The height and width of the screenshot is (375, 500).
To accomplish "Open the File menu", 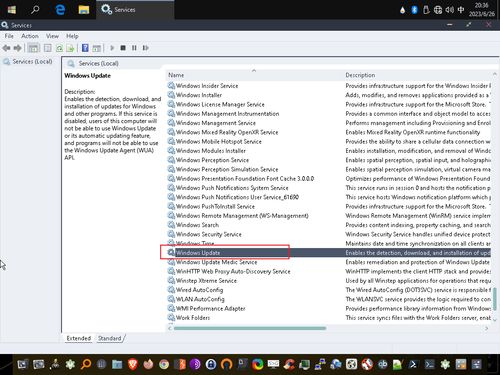I will click(9, 36).
